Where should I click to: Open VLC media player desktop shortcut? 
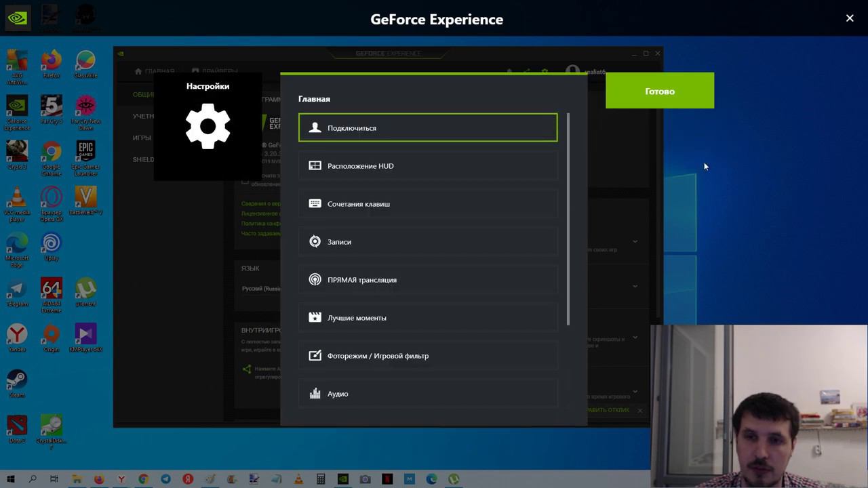point(17,204)
